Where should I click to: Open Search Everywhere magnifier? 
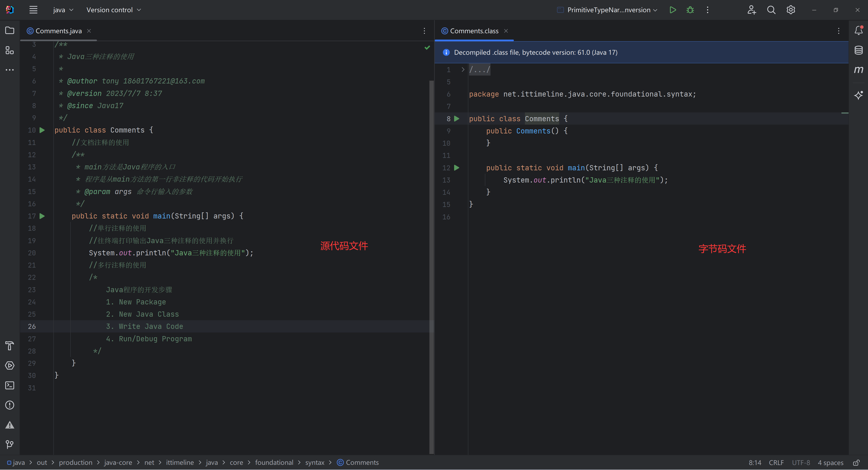(x=771, y=10)
